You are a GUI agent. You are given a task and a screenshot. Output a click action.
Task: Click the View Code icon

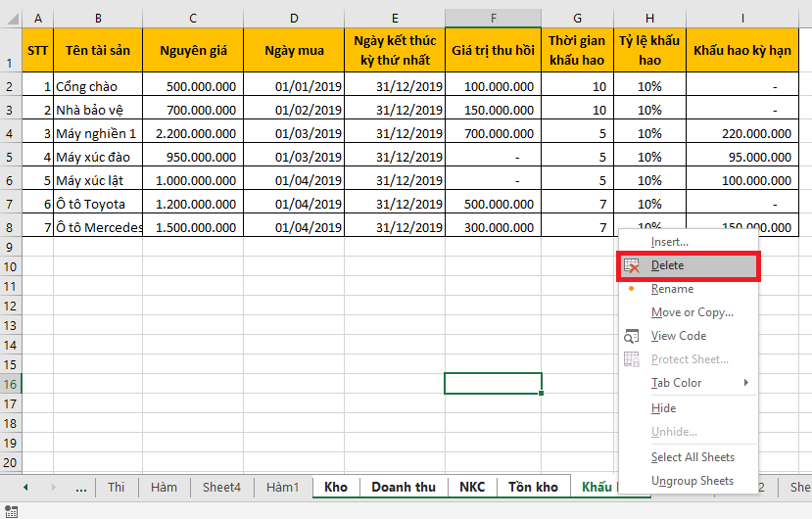click(632, 336)
